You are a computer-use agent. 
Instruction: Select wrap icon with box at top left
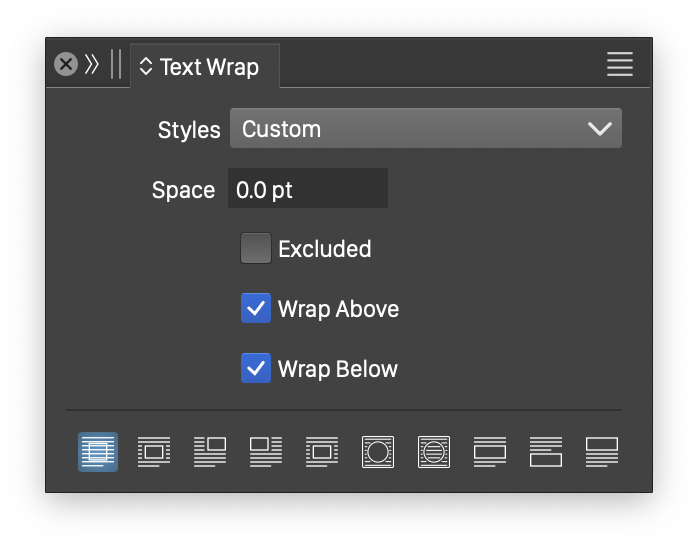click(x=266, y=452)
